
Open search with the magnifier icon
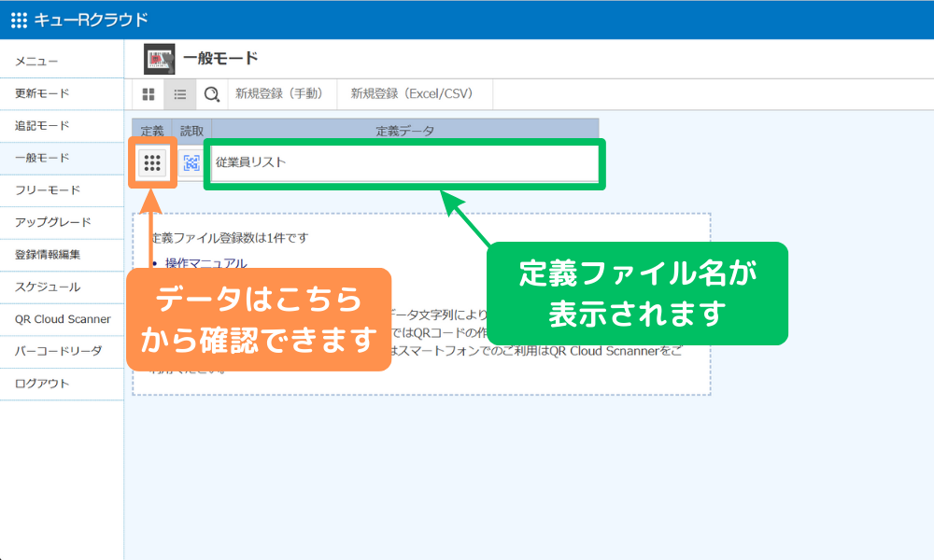(211, 94)
